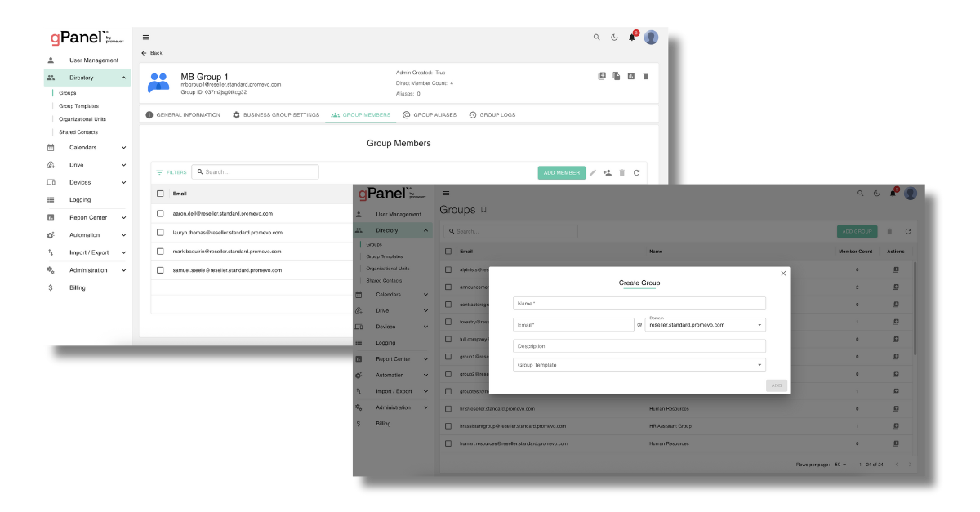
Task: Expand Drive in Group Members window sidebar
Action: 123,165
